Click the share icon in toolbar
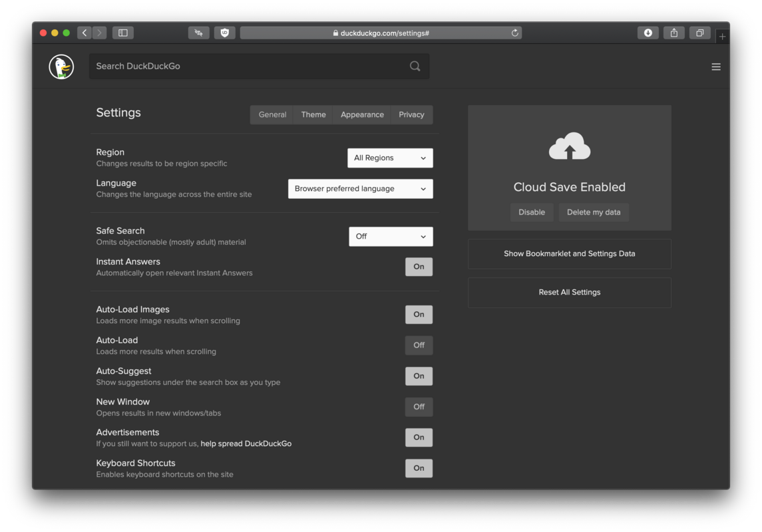The image size is (762, 532). point(674,33)
